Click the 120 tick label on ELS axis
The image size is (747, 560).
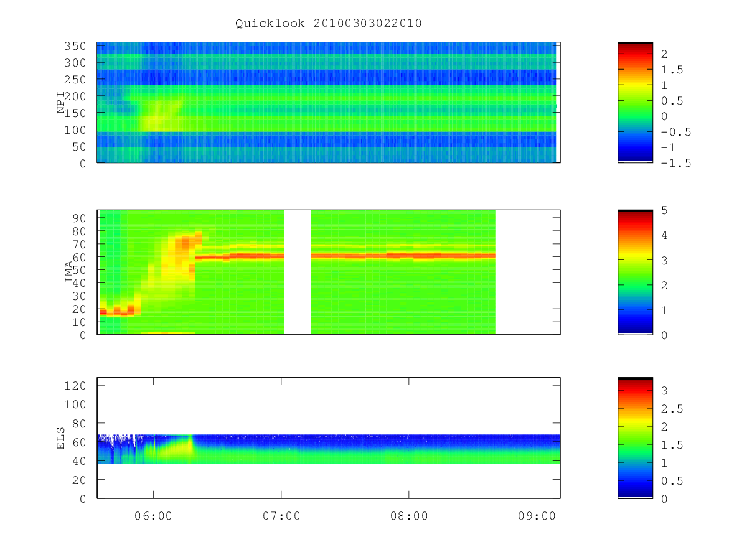coord(77,385)
